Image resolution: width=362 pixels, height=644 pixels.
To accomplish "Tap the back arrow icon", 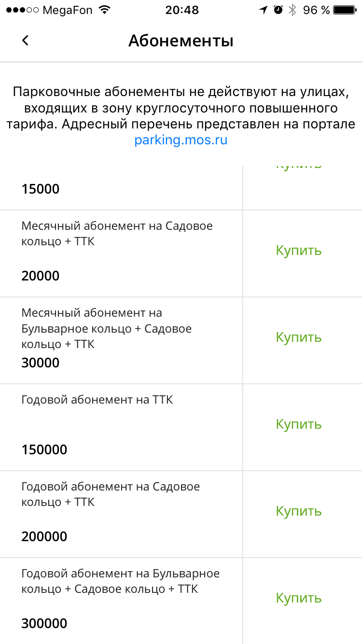I will [x=26, y=41].
